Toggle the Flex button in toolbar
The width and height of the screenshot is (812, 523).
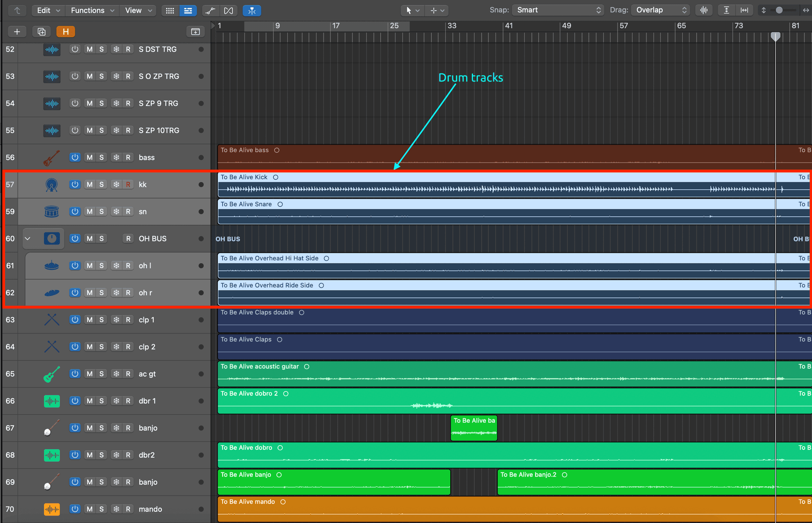(228, 11)
